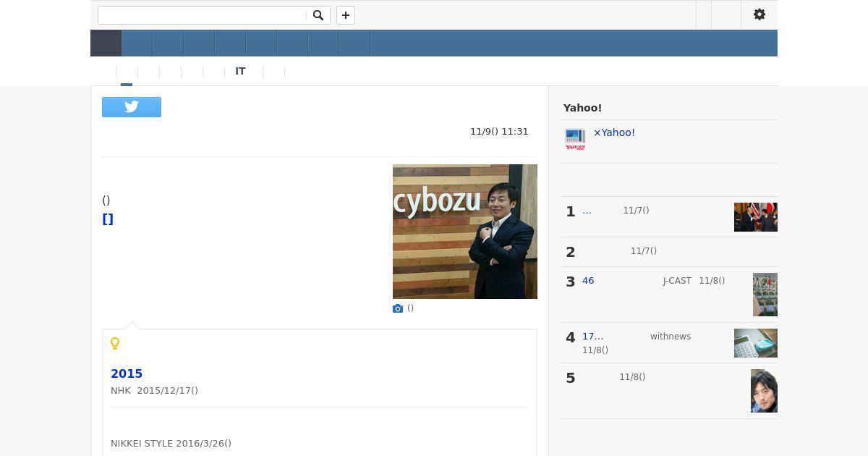868x456 pixels.
Task: Open the settings gear icon
Action: tap(759, 14)
